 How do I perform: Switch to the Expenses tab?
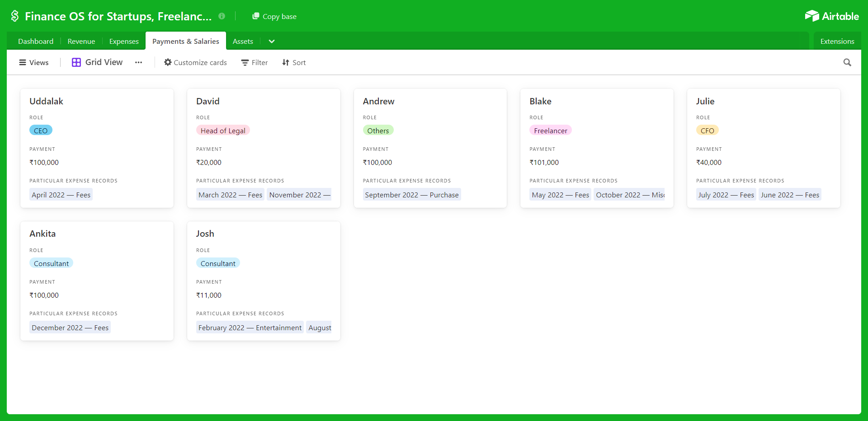coord(123,41)
